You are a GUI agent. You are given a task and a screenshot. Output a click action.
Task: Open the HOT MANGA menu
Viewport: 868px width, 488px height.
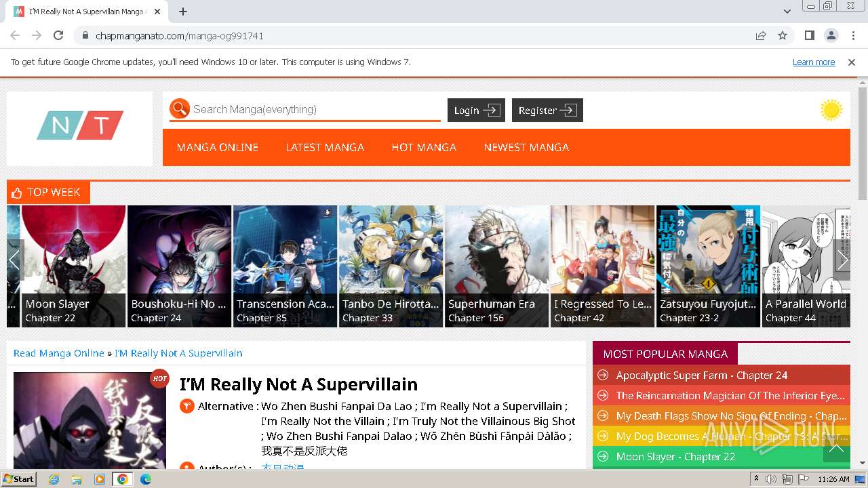click(424, 147)
